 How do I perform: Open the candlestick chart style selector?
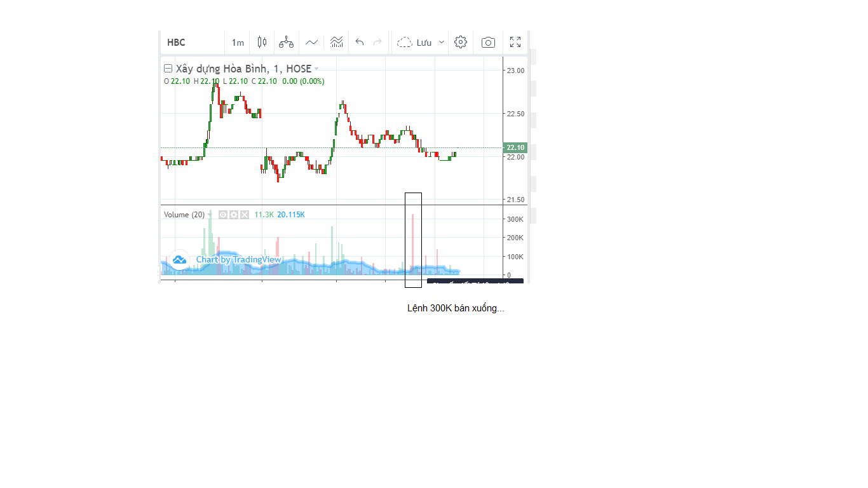point(262,43)
